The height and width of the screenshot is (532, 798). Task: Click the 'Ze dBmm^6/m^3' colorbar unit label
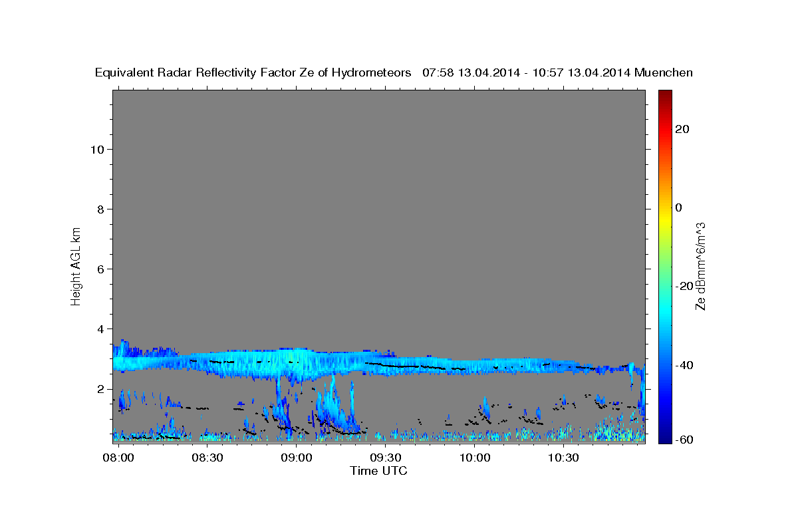tap(700, 266)
